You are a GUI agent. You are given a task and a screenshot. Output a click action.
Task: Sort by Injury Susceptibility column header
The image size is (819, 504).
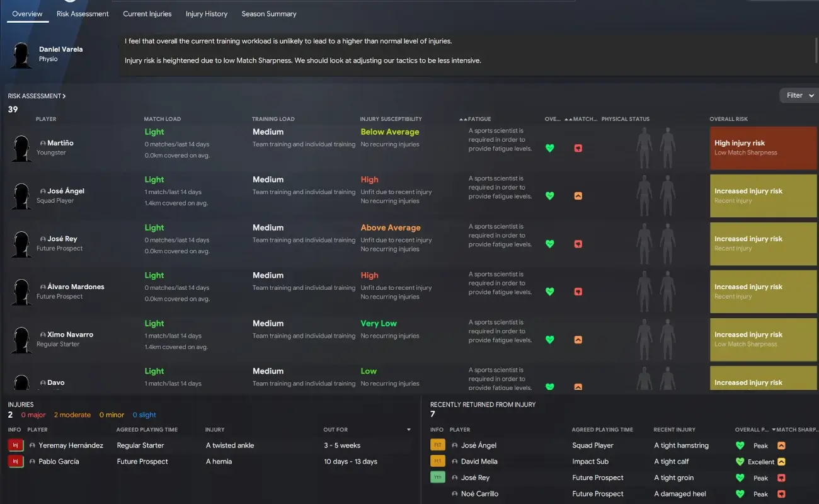point(391,119)
